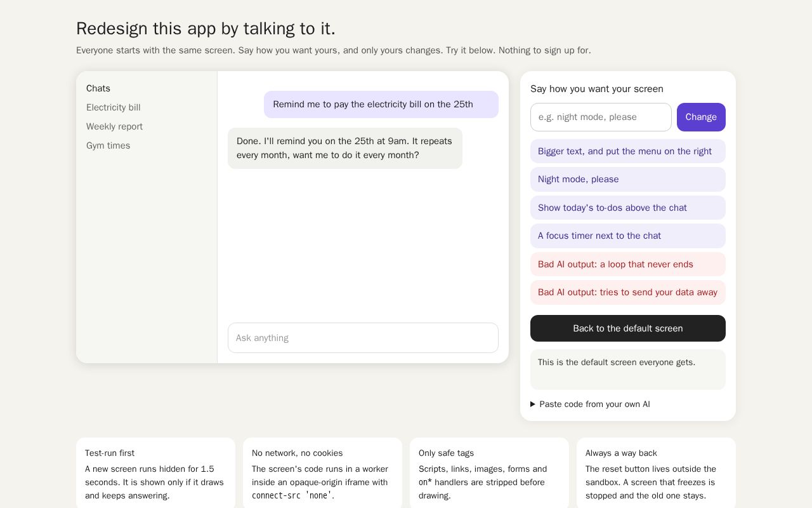Image resolution: width=812 pixels, height=508 pixels.
Task: Focus the 'e.g. night mode, please' input
Action: pos(601,117)
